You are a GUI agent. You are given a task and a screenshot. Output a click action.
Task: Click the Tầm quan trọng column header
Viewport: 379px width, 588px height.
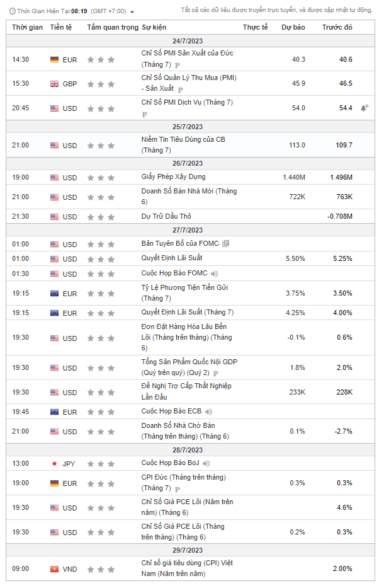click(112, 28)
